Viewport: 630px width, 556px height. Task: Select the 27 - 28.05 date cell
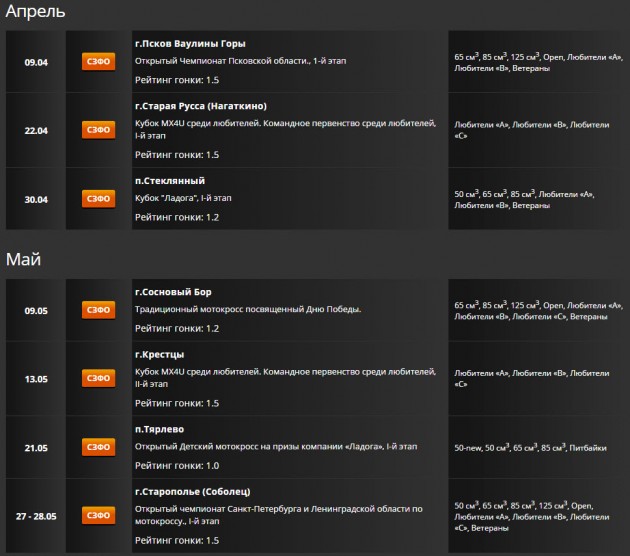(36, 516)
